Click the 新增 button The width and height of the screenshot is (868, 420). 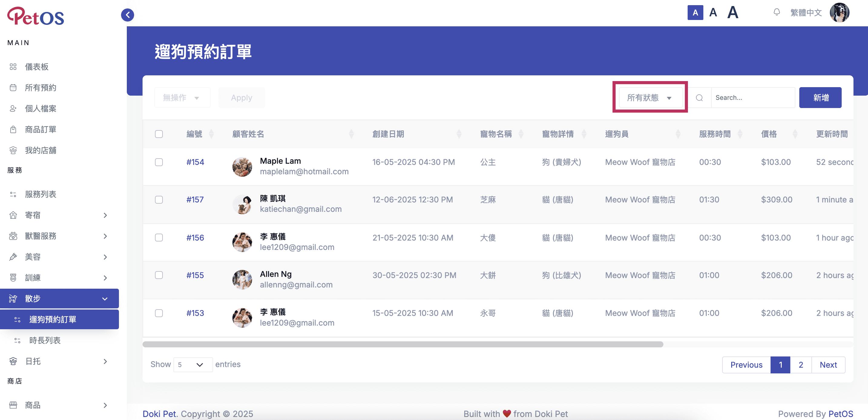(x=820, y=98)
